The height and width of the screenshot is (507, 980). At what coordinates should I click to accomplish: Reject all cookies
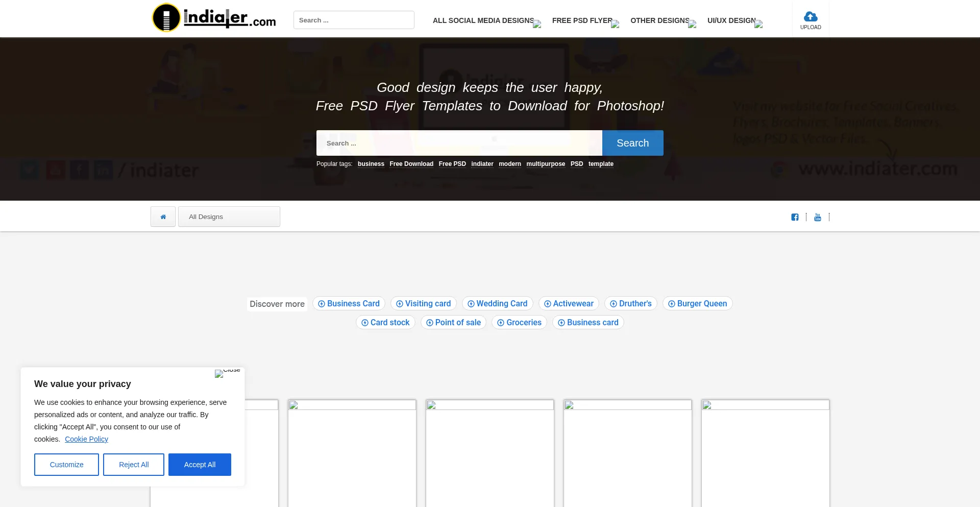pyautogui.click(x=134, y=465)
